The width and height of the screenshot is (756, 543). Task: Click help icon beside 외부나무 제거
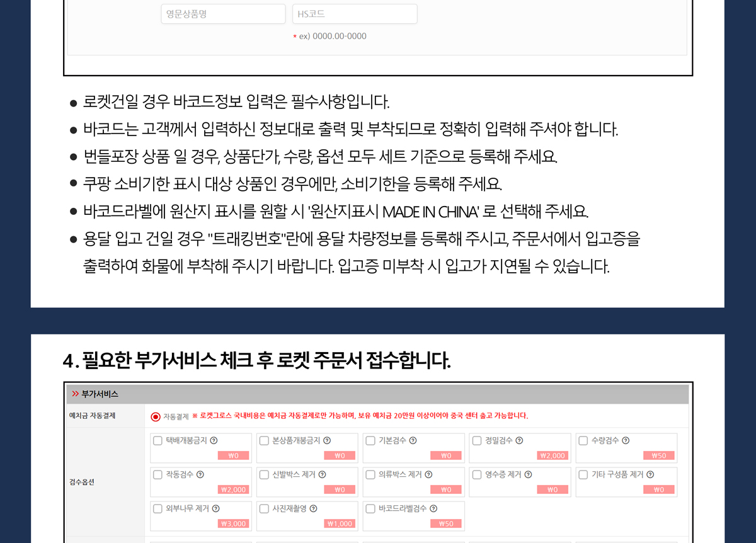coord(215,508)
